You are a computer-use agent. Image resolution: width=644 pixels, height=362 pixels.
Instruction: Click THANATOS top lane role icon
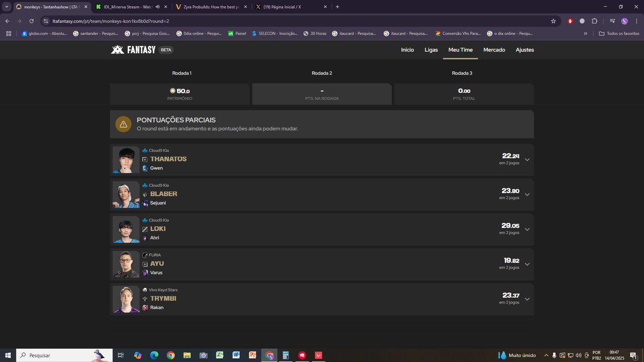tap(145, 159)
